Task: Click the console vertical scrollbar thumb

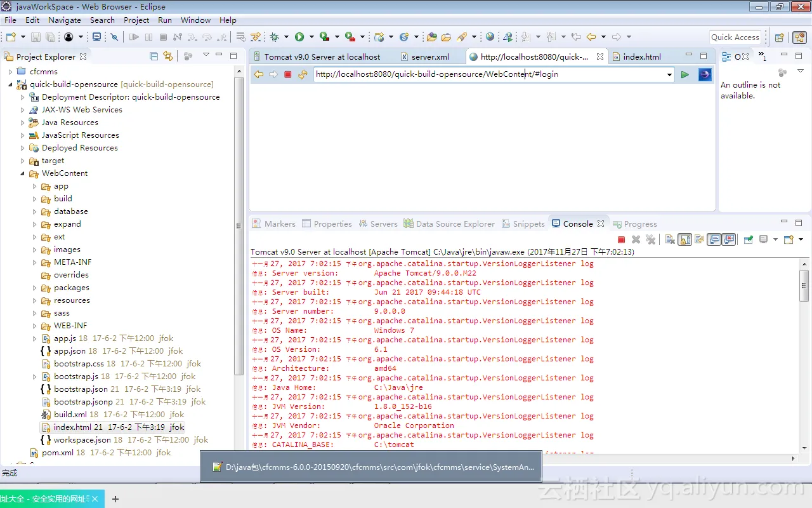Action: [804, 284]
